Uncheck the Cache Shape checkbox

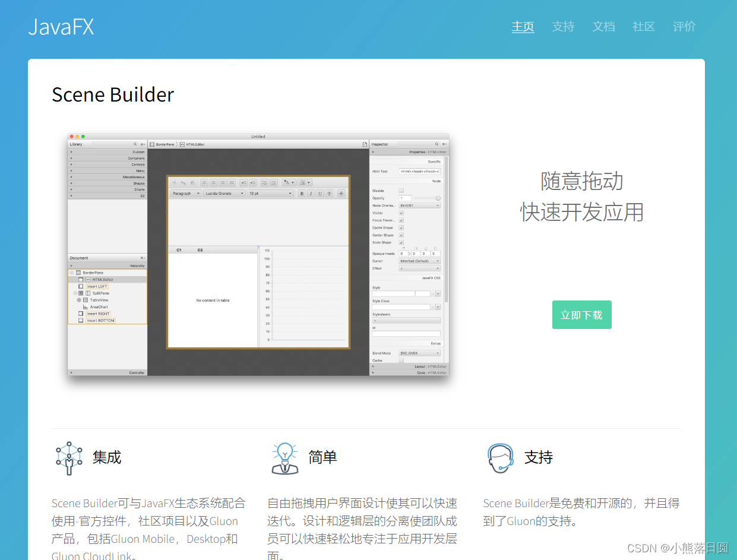click(401, 227)
